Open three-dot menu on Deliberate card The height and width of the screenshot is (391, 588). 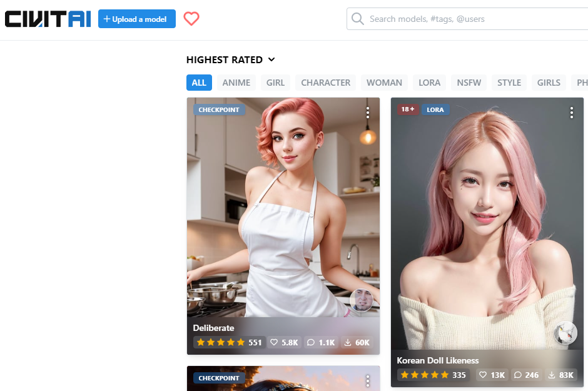(368, 113)
